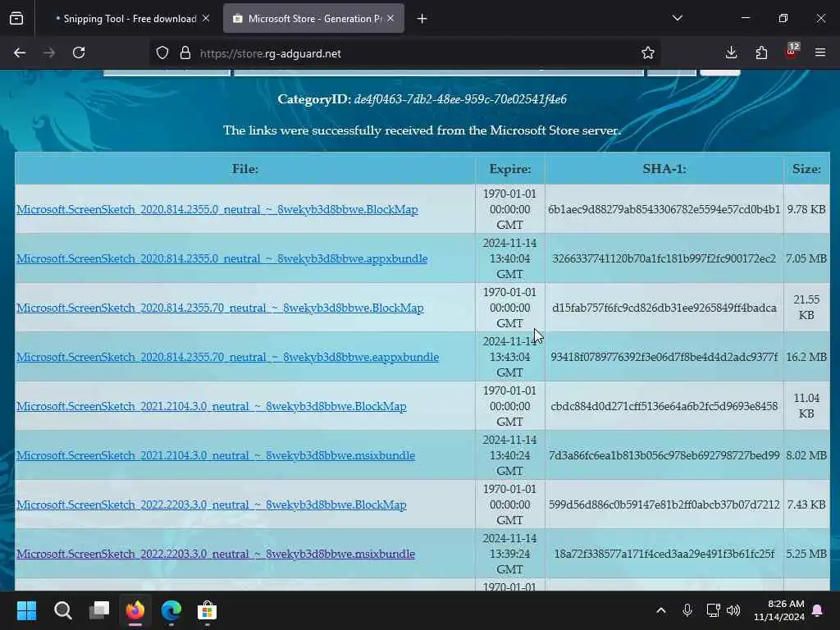The image size is (840, 630).
Task: Select SHA-1 hash starting d15fab75
Action: tap(664, 308)
